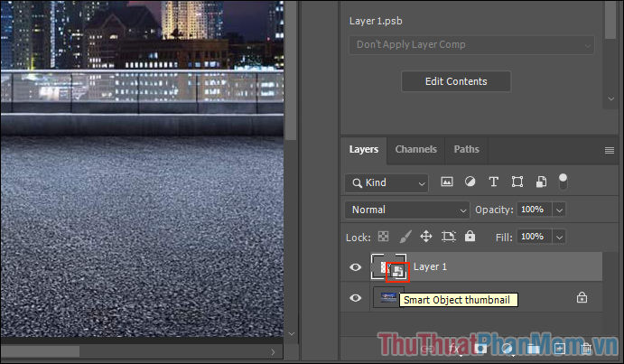Click the Properties panel scrollbar thumb
624x364 pixels.
point(610,20)
